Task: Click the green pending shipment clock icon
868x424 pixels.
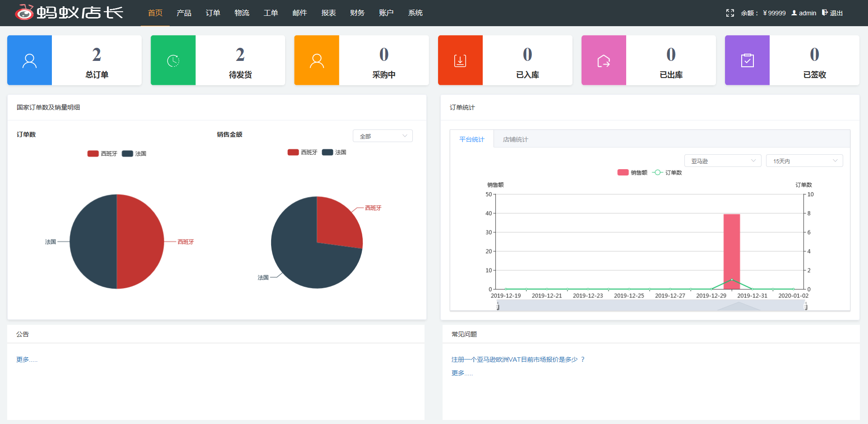Action: (x=173, y=60)
